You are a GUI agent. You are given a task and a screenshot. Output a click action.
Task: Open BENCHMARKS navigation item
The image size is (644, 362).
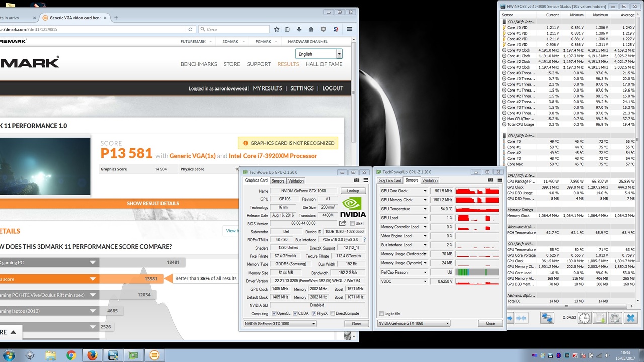click(199, 64)
